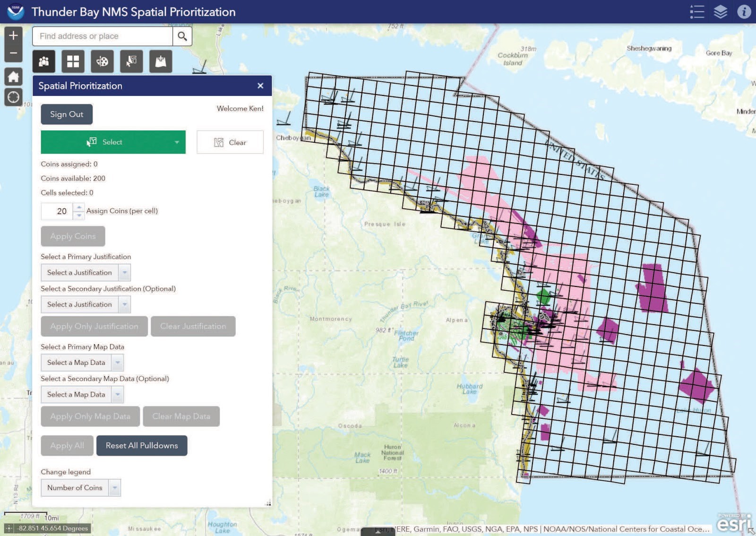Click the Presque Isle label on the map
The height and width of the screenshot is (536, 756).
click(385, 224)
